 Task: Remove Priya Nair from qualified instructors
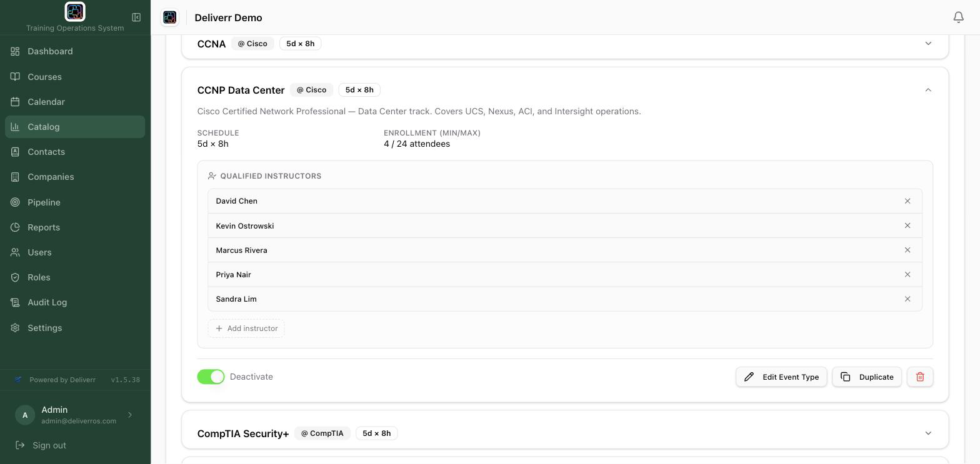(x=907, y=274)
